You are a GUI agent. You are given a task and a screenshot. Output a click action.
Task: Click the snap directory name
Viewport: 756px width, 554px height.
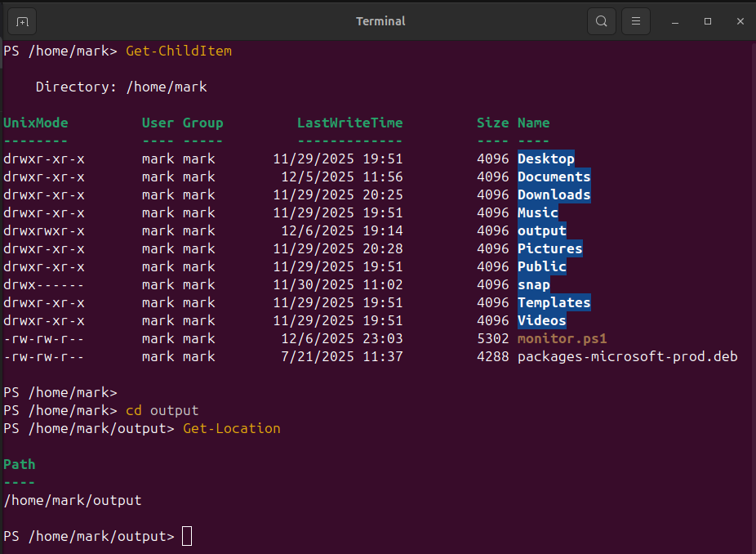coord(533,284)
